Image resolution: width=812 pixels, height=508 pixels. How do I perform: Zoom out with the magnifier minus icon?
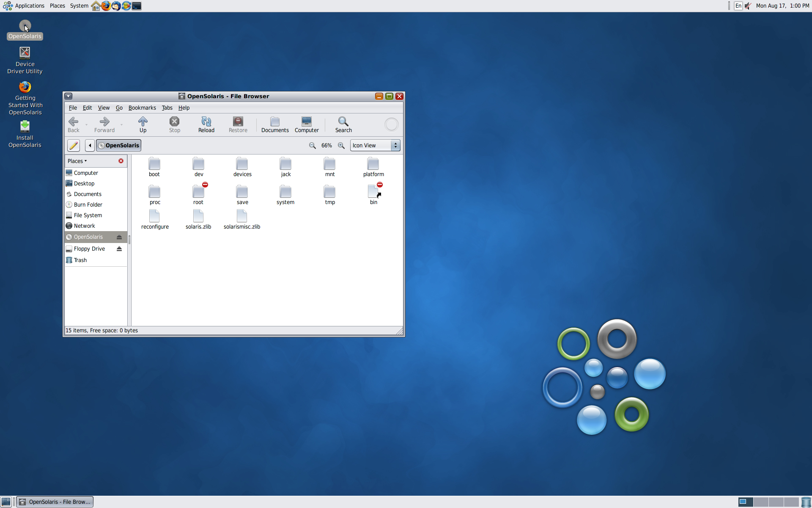coord(313,146)
